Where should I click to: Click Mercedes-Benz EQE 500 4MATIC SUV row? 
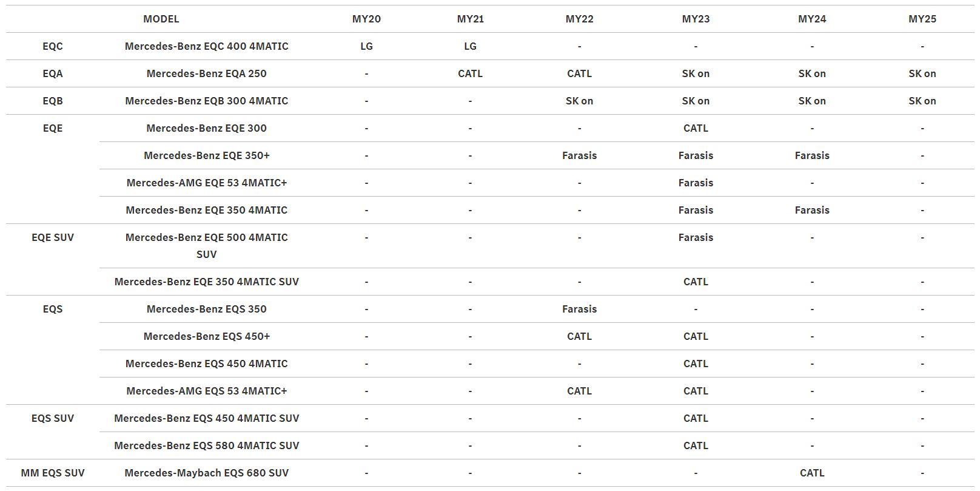(206, 245)
